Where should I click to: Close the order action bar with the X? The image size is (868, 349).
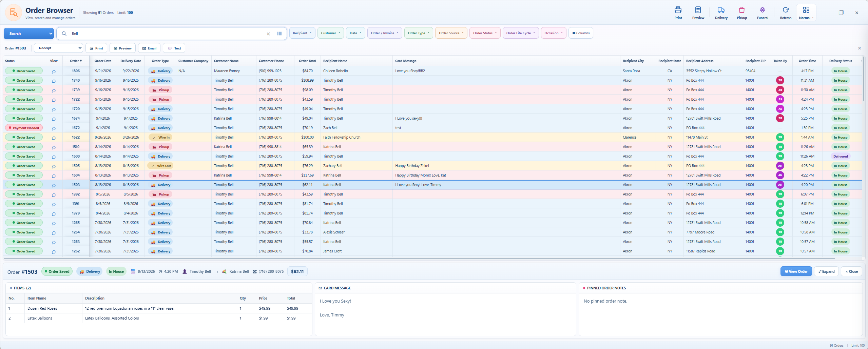click(859, 48)
